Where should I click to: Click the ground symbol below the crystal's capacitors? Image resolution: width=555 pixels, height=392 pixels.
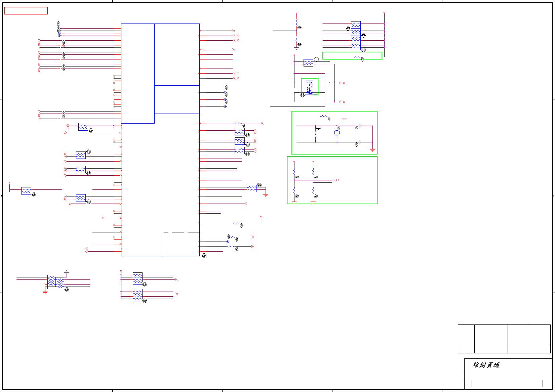point(372,150)
